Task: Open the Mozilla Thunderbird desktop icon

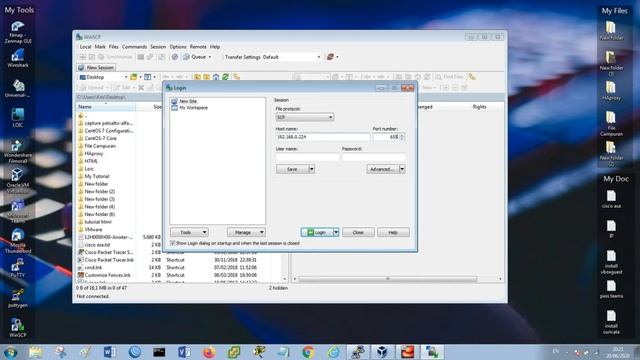Action: [18, 241]
